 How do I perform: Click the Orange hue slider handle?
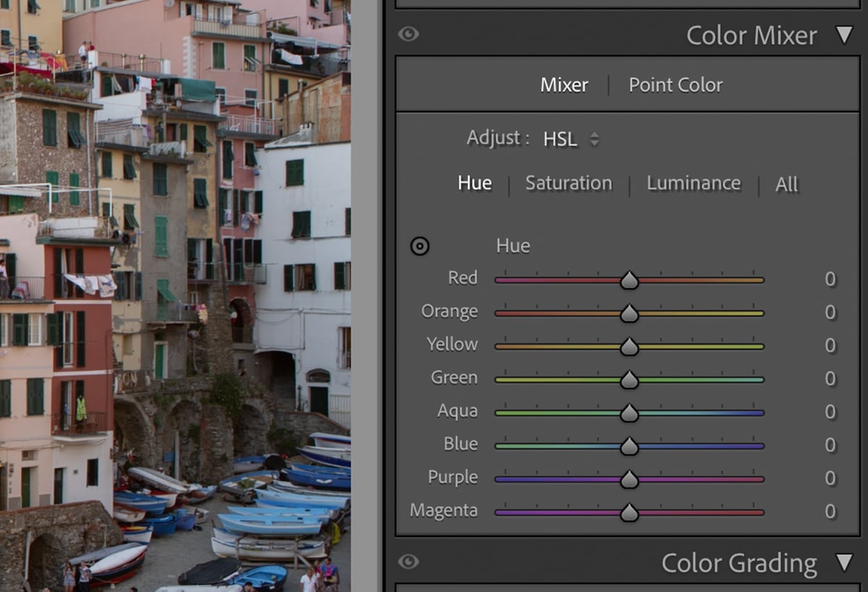coord(629,311)
